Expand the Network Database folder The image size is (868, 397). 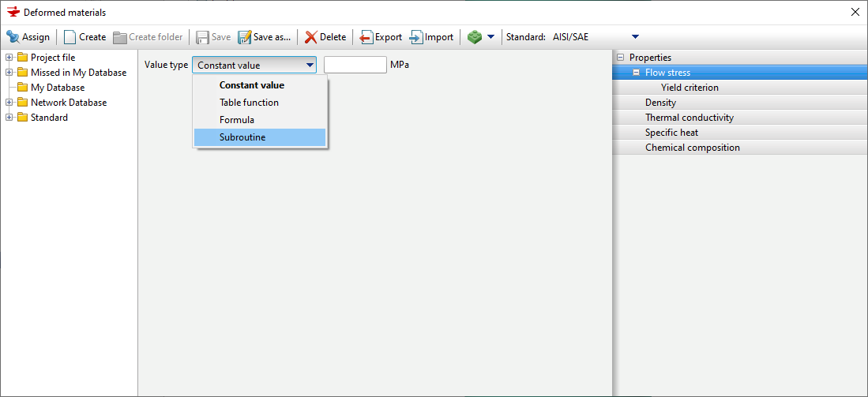pyautogui.click(x=9, y=103)
